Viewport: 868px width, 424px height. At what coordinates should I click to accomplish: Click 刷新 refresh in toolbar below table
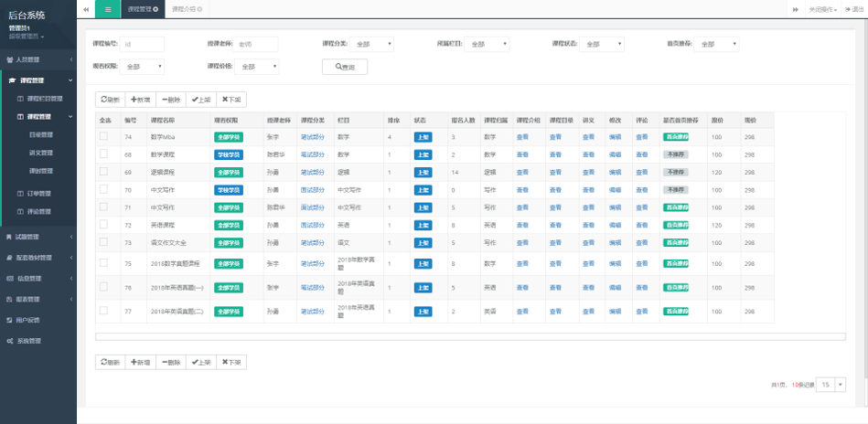click(110, 362)
